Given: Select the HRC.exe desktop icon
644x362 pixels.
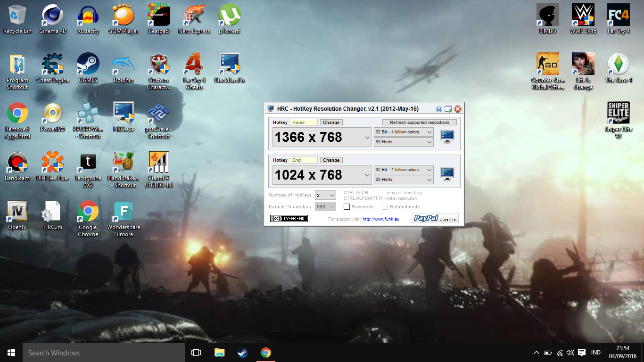Looking at the screenshot, I should click(124, 117).
